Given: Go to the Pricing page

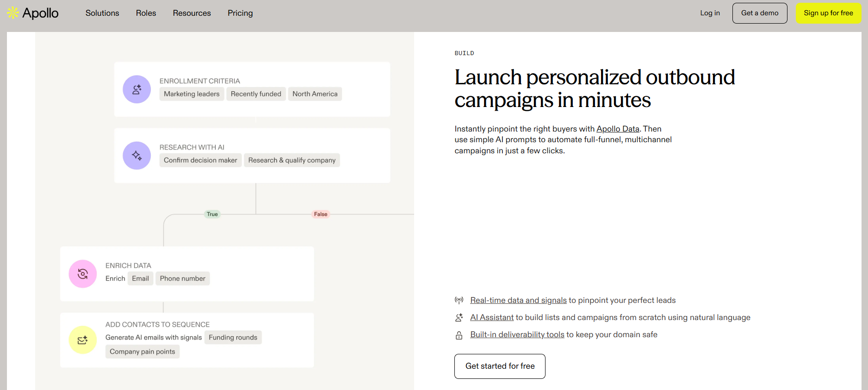Looking at the screenshot, I should coord(240,13).
